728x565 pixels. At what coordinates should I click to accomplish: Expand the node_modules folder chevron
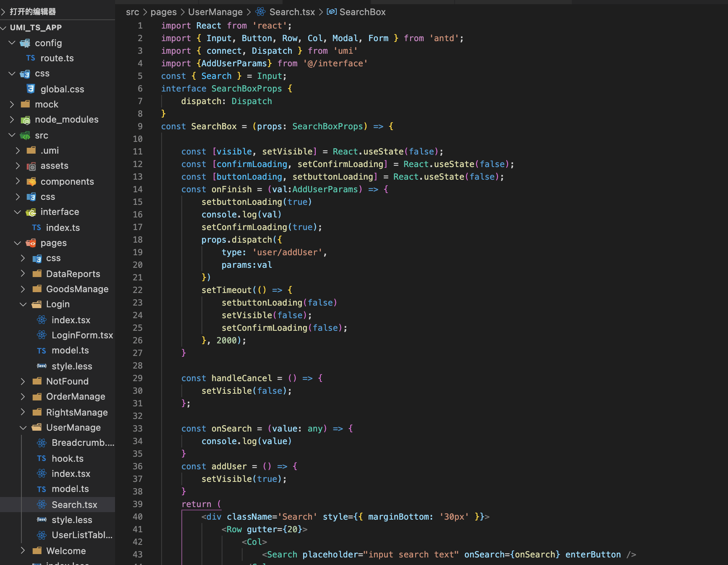(12, 120)
